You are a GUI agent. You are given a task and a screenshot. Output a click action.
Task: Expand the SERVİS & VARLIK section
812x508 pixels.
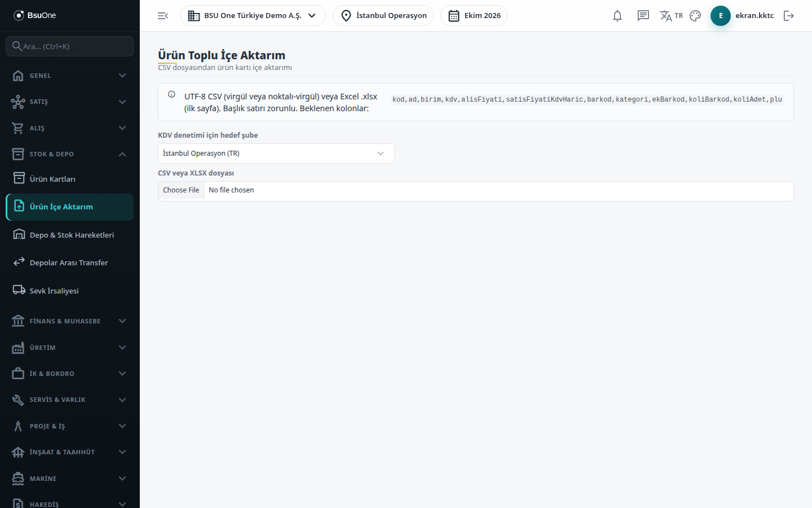[x=69, y=400]
